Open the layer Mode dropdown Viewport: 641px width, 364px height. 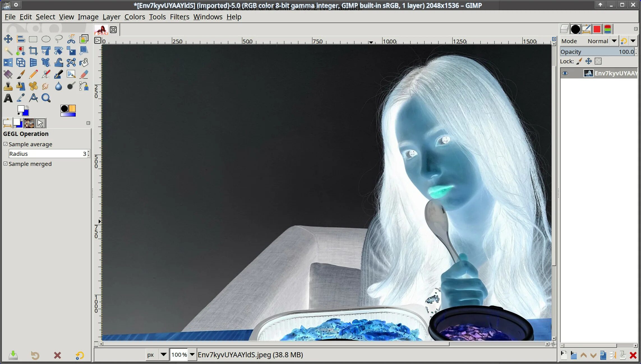[614, 41]
